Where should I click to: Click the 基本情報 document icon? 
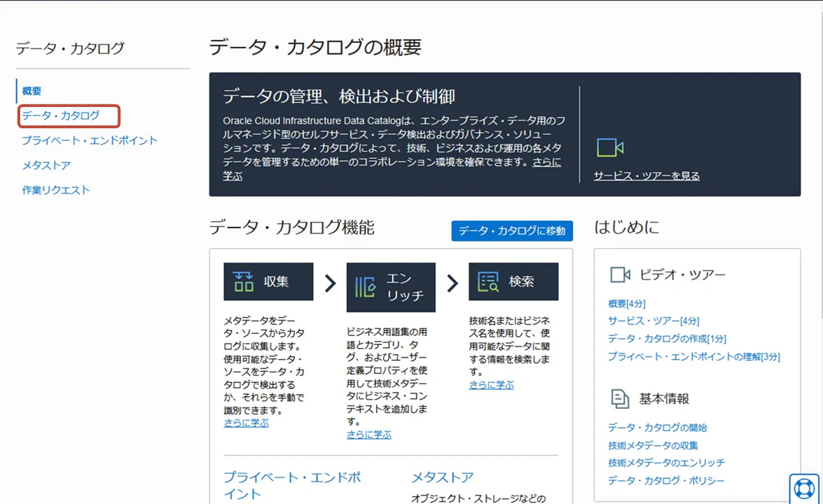[620, 399]
